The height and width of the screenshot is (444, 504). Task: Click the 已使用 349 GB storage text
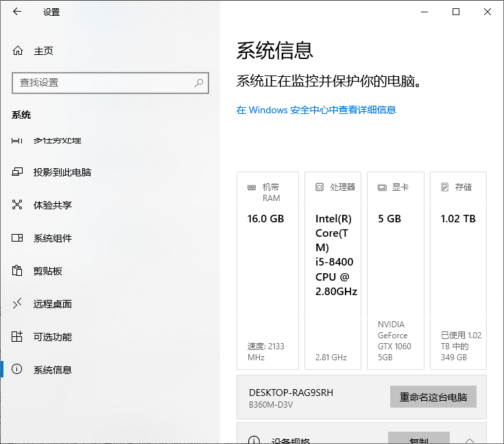pos(461,346)
